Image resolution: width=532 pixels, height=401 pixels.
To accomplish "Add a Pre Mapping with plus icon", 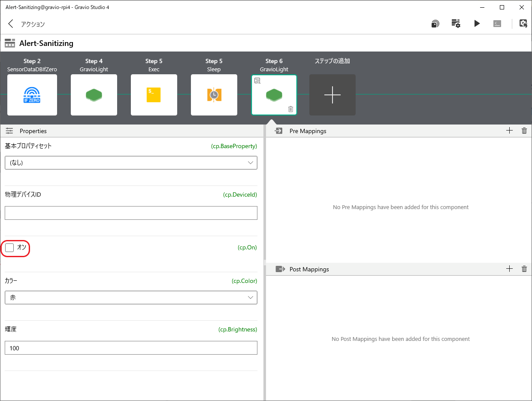I will click(509, 131).
